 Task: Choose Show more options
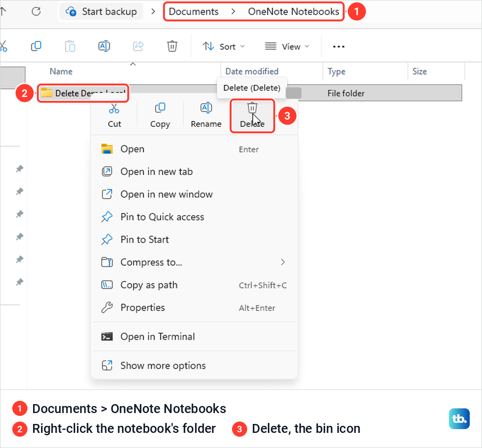pyautogui.click(x=194, y=366)
